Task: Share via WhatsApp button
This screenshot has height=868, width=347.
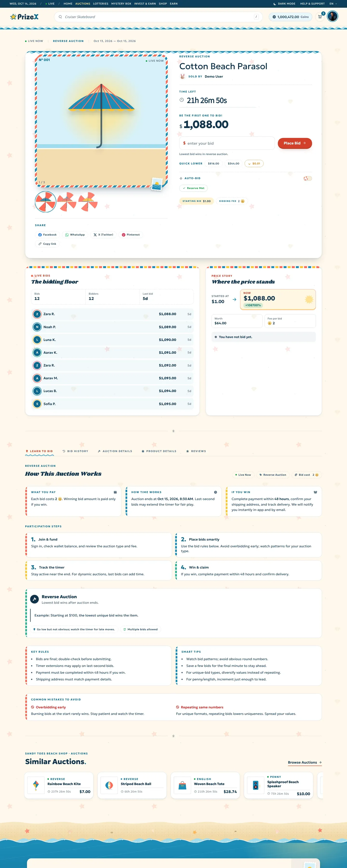Action: pyautogui.click(x=75, y=235)
